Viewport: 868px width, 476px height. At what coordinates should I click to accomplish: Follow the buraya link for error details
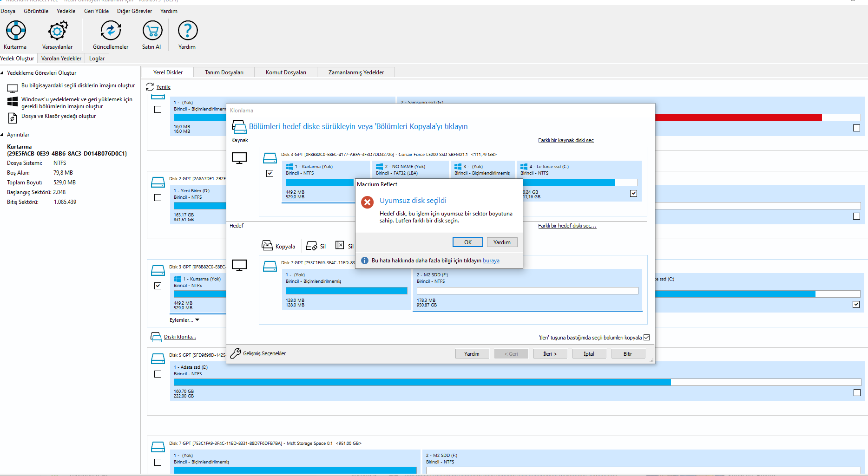[x=491, y=261]
